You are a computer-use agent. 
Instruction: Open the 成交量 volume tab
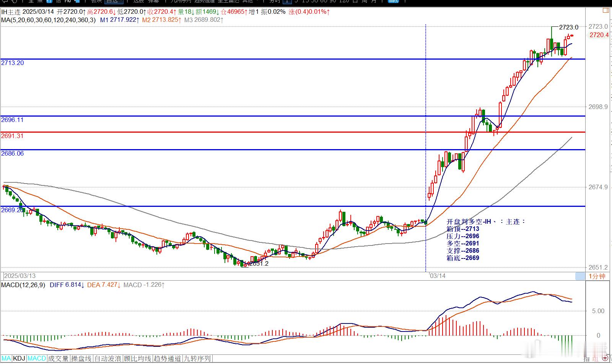[58, 359]
